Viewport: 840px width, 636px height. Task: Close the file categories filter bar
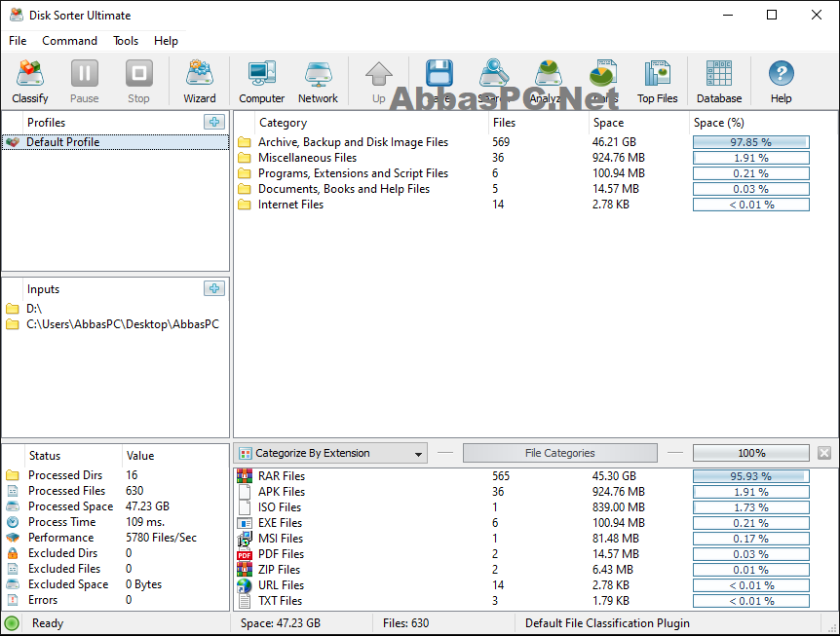pyautogui.click(x=824, y=453)
